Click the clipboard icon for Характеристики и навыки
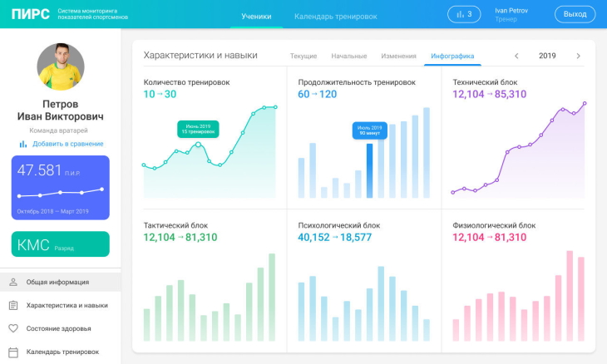Screen dimensions: 607x364 tap(13, 305)
